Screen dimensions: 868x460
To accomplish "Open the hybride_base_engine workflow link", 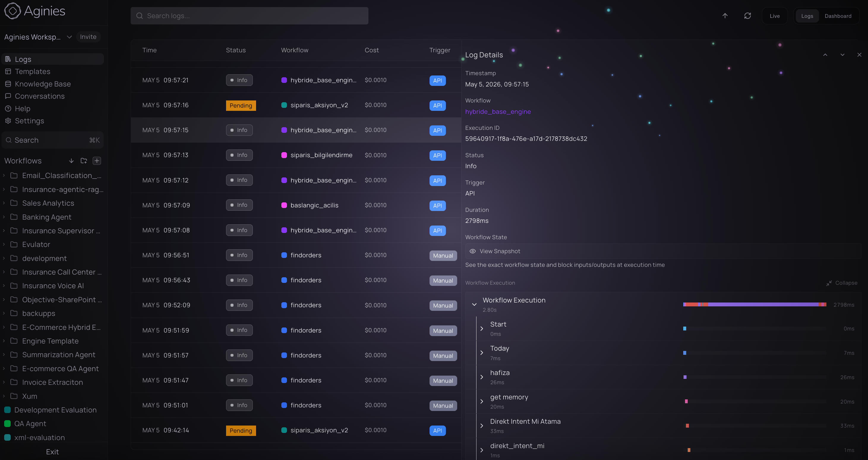I will (x=498, y=111).
